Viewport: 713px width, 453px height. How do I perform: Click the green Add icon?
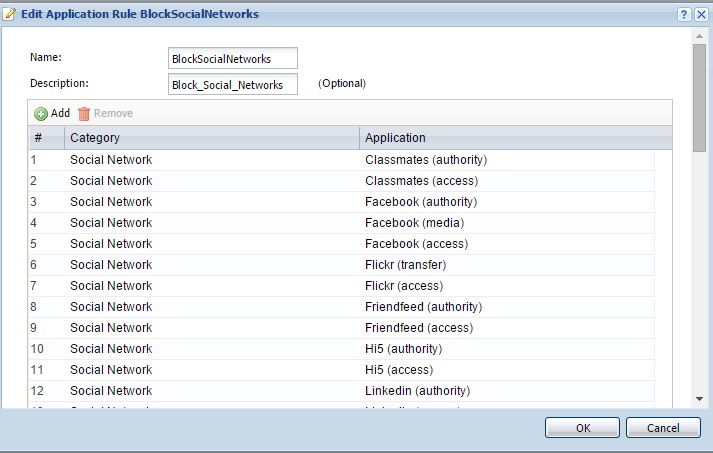pyautogui.click(x=41, y=114)
